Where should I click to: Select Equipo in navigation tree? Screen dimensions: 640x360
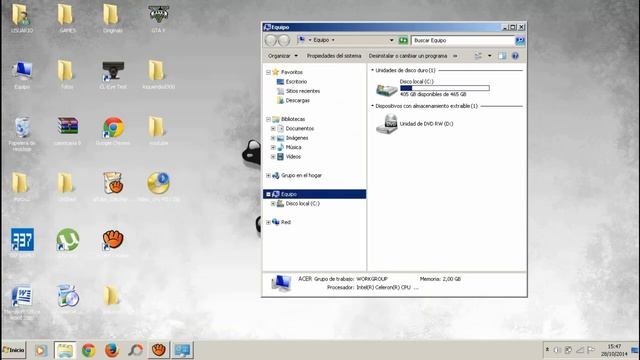tap(314, 194)
